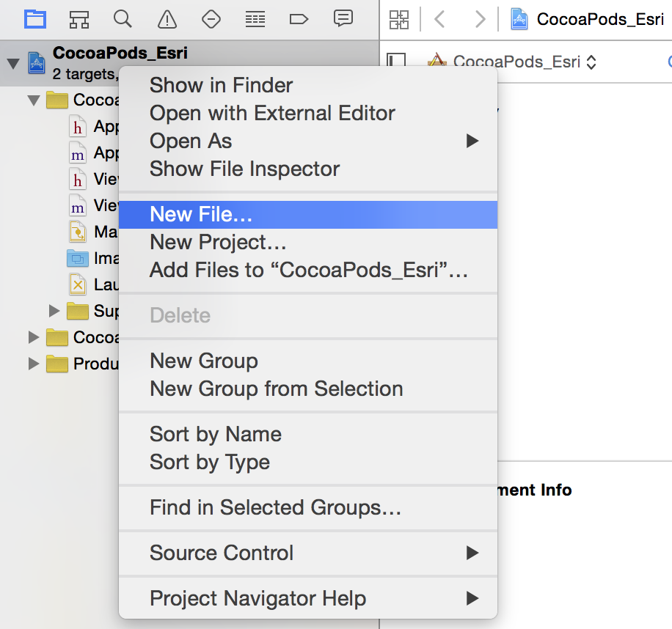672x629 pixels.
Task: Expand the second Cocoa group triangle
Action: (34, 337)
